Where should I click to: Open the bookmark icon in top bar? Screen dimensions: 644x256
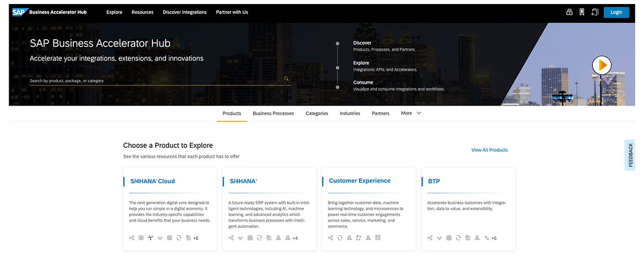582,12
